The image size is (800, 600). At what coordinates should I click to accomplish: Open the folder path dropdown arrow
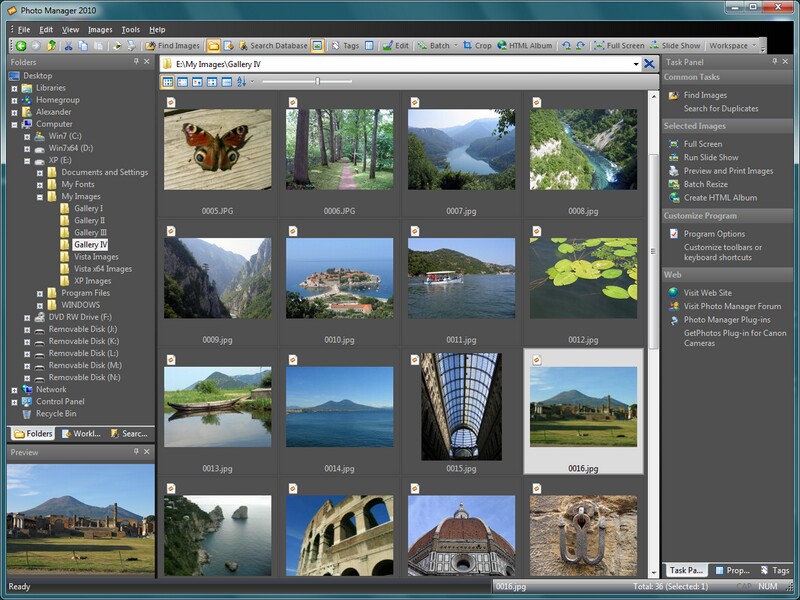point(636,64)
